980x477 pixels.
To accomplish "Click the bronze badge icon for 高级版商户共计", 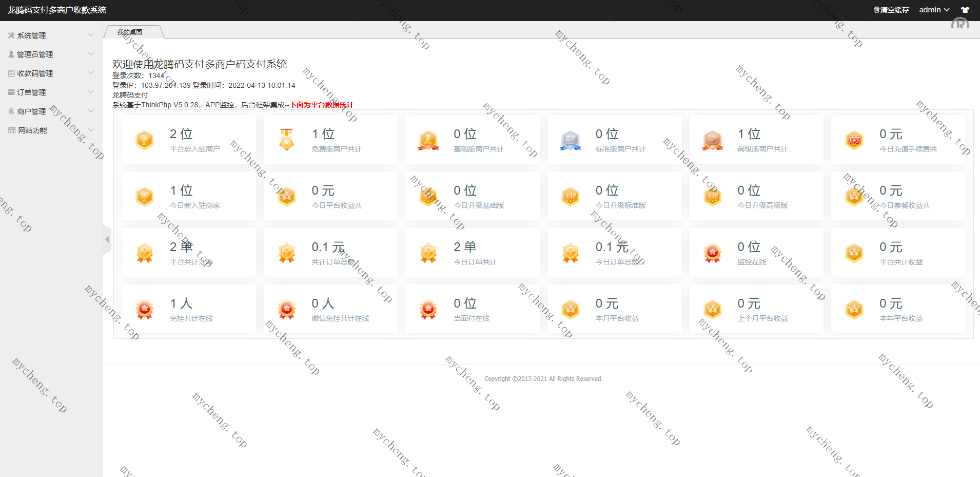I will click(x=712, y=140).
